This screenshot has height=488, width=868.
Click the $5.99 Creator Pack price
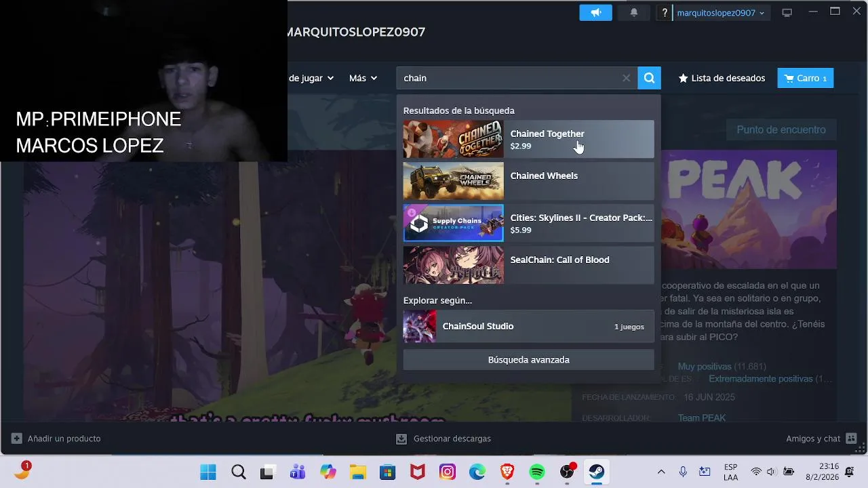coord(521,230)
